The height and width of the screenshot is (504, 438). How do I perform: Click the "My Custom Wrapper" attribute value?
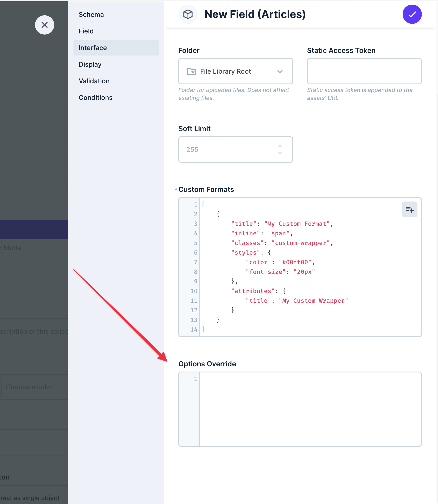point(313,301)
